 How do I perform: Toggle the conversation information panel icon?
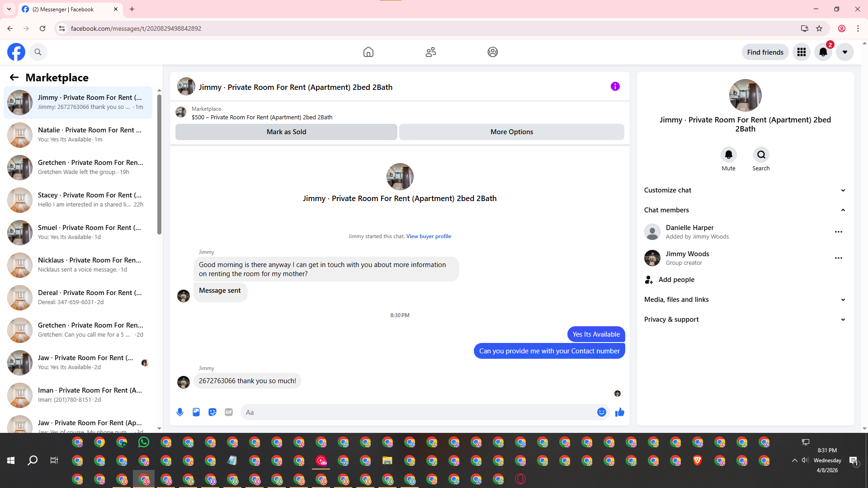point(615,86)
